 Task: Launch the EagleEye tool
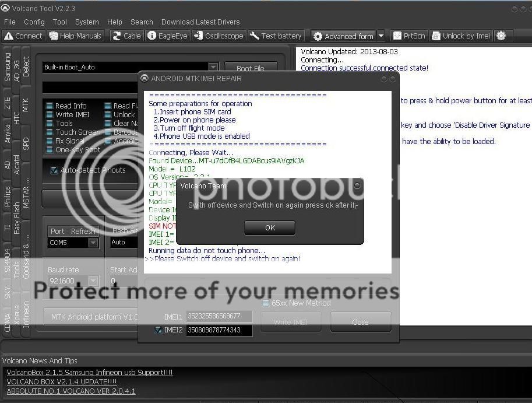pyautogui.click(x=168, y=36)
